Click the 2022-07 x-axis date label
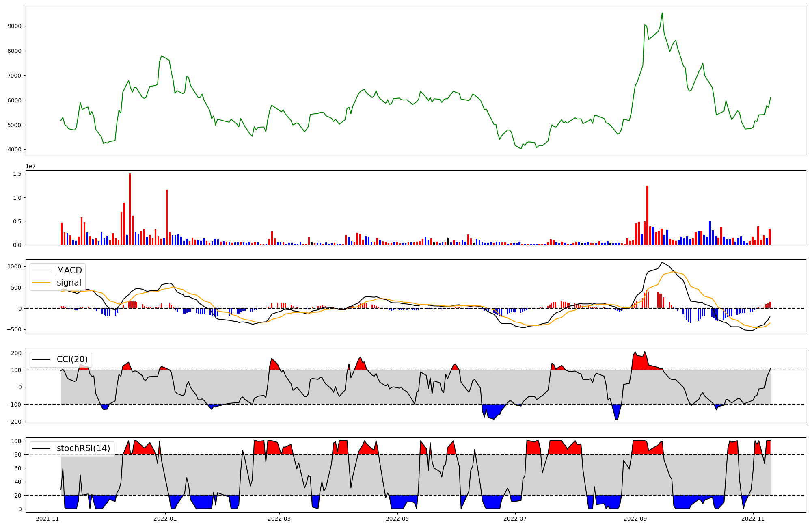The height and width of the screenshot is (528, 812). click(x=515, y=519)
